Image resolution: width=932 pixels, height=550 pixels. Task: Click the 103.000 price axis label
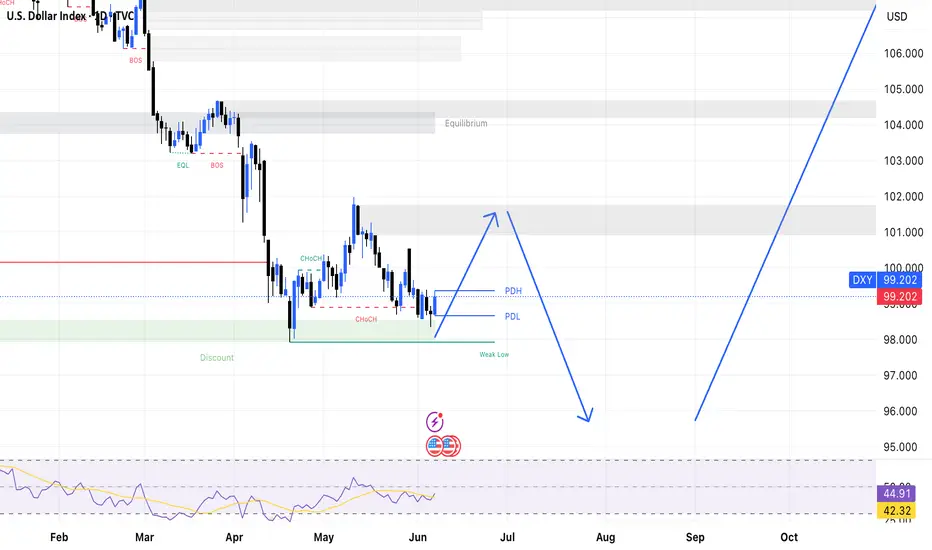pyautogui.click(x=903, y=161)
